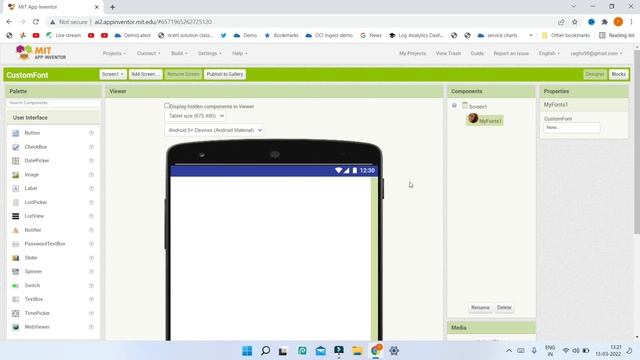640x360 pixels.
Task: Open Windows Start menu
Action: pyautogui.click(x=247, y=351)
